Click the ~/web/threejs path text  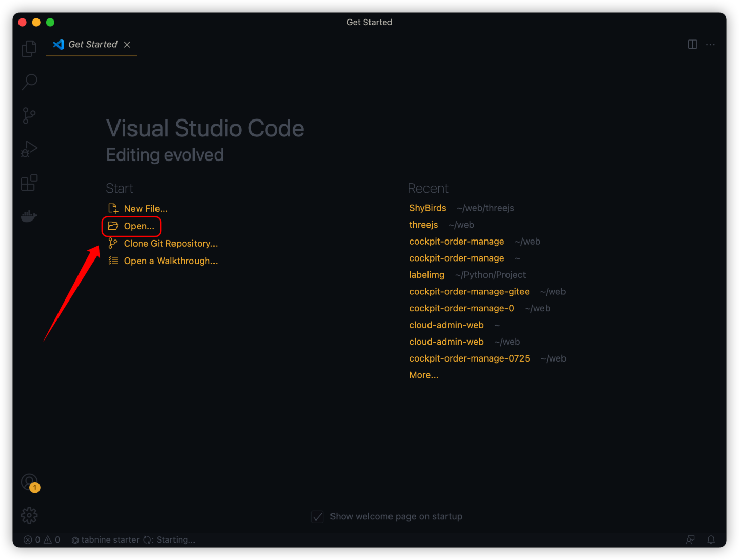[x=485, y=208]
